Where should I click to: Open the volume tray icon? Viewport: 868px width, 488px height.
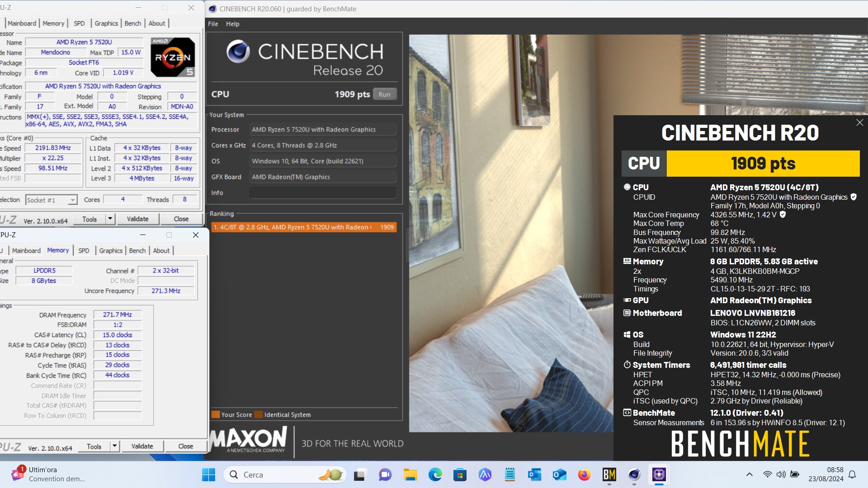(x=781, y=474)
